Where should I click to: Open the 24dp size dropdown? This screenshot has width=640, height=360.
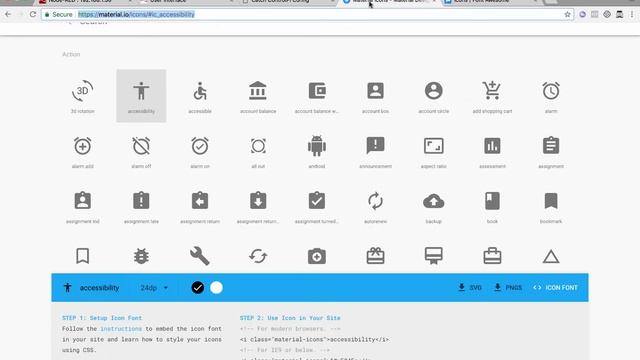[x=154, y=288]
